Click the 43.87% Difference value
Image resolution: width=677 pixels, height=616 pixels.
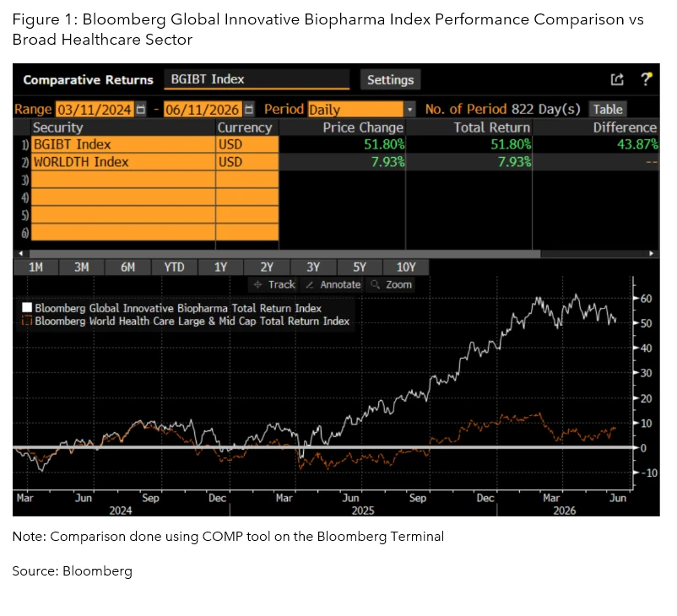click(x=637, y=144)
